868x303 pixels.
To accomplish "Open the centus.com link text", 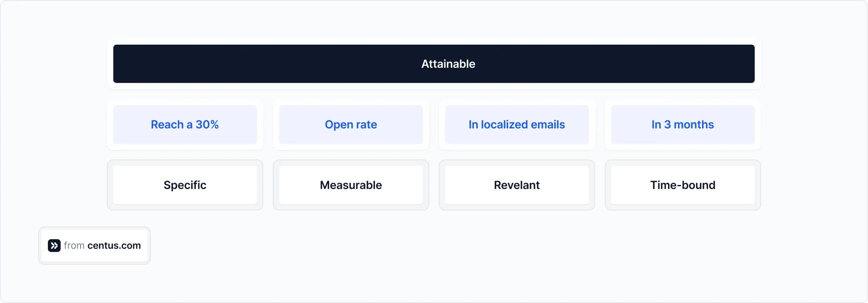I will [x=114, y=246].
